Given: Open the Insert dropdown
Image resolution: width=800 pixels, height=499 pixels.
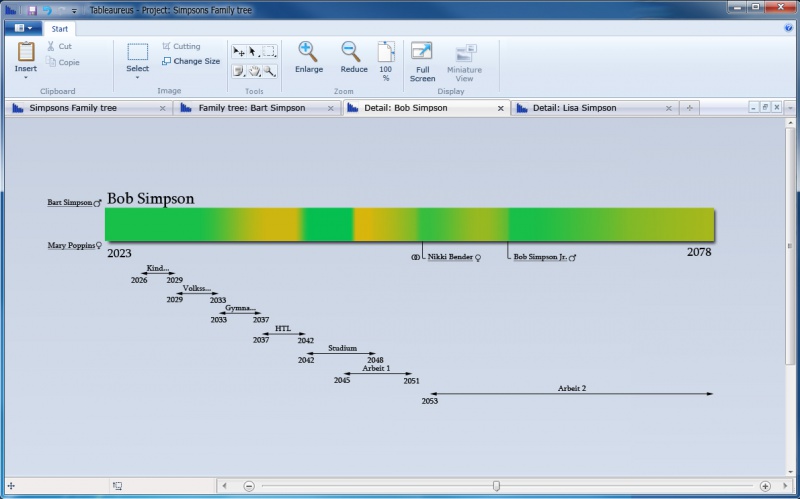Looking at the screenshot, I should click(26, 77).
